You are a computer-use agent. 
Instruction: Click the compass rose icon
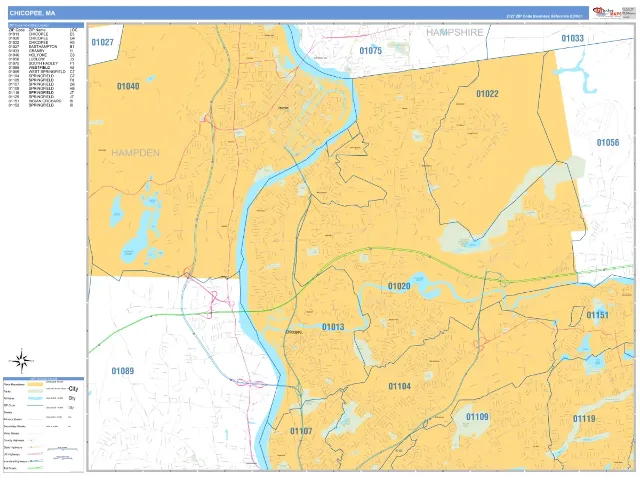coord(22,361)
